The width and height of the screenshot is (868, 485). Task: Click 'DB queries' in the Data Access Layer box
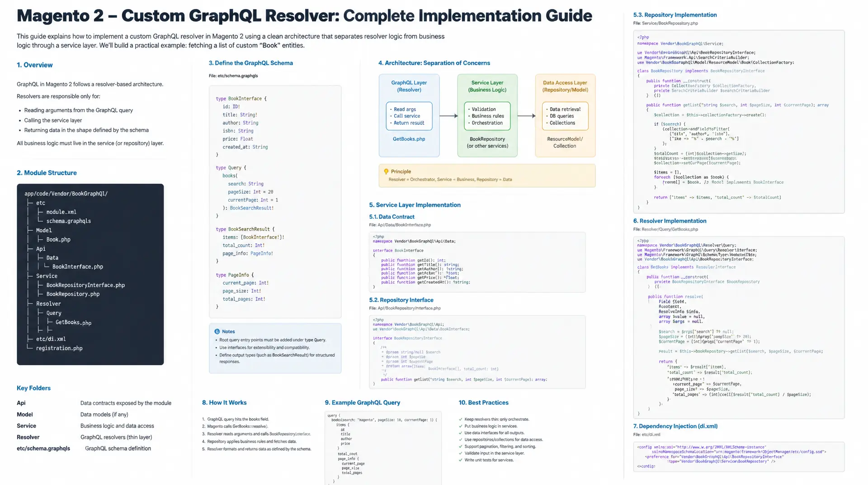[561, 116]
